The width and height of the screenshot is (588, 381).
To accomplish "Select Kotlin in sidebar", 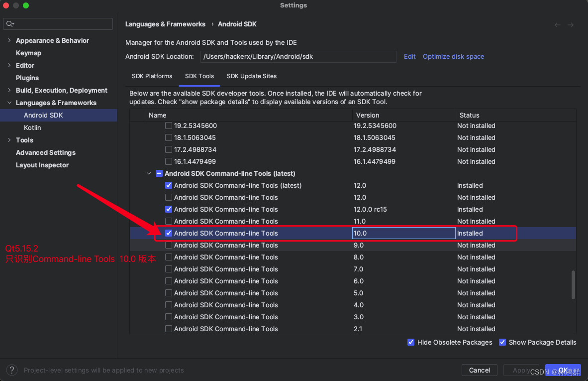I will coord(32,127).
